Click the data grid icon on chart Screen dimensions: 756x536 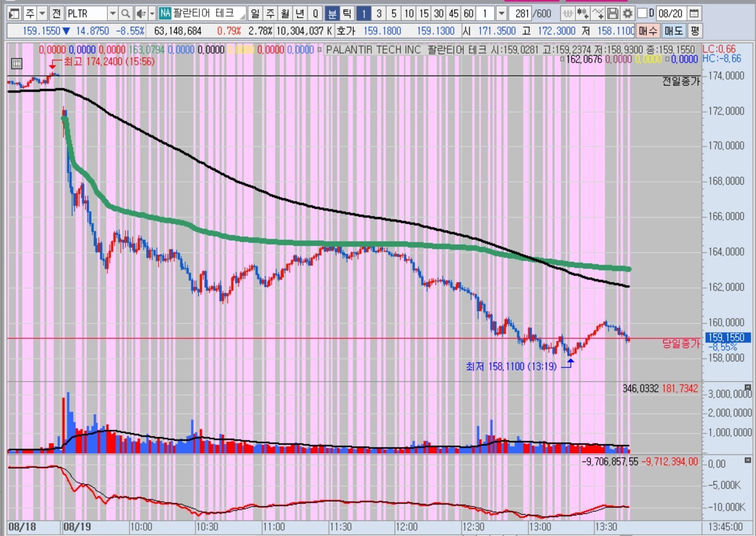click(17, 64)
